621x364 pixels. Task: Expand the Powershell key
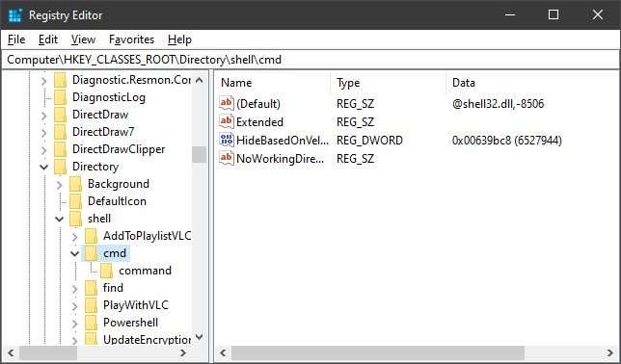click(75, 324)
